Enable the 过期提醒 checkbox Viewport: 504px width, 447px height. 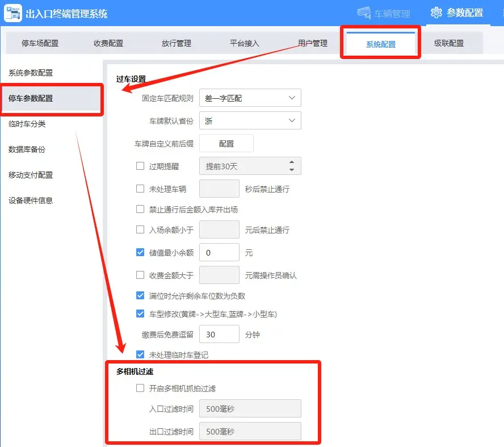click(140, 166)
